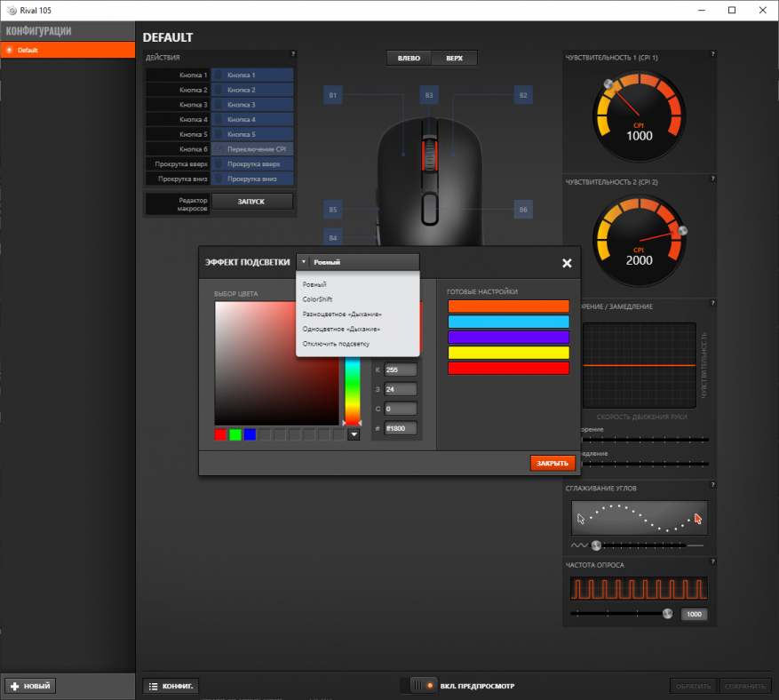Screen dimensions: 779x700
Task: Click the plus icon on Новый button
Action: coord(14,686)
